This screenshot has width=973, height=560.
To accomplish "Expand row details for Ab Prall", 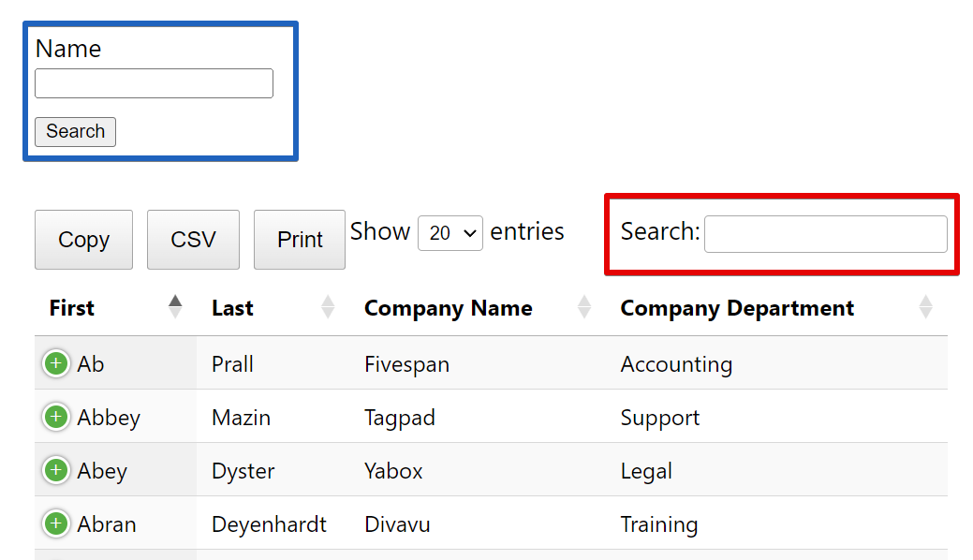I will [56, 363].
